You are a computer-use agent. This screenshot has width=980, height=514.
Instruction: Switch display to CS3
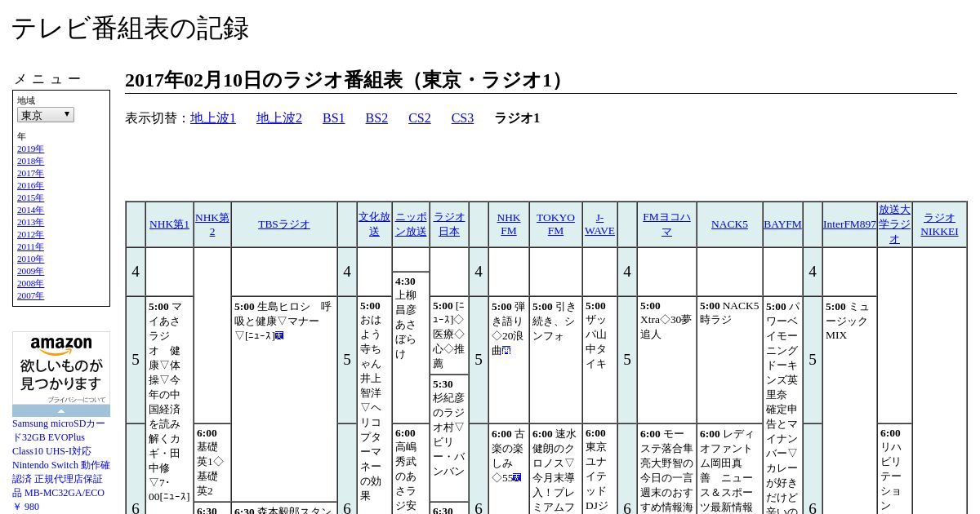click(x=462, y=118)
